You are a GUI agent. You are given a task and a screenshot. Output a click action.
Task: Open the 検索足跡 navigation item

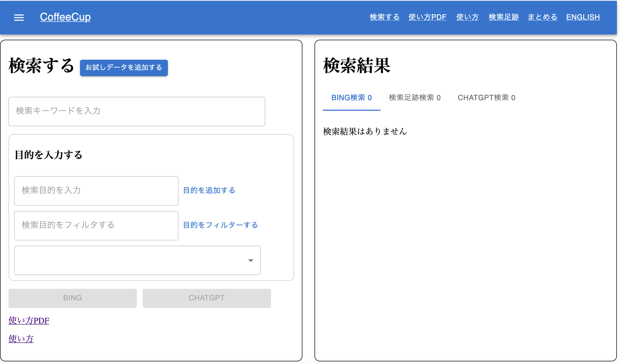click(x=503, y=17)
